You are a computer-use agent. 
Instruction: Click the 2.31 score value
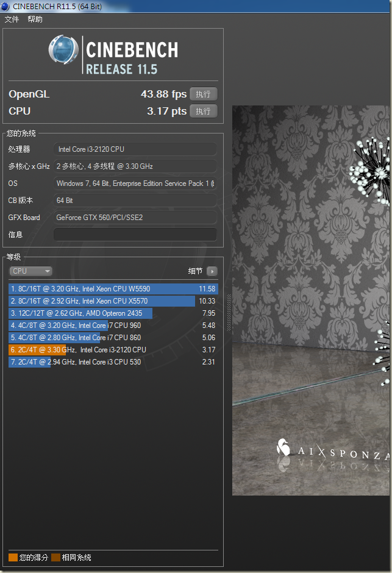coord(208,361)
